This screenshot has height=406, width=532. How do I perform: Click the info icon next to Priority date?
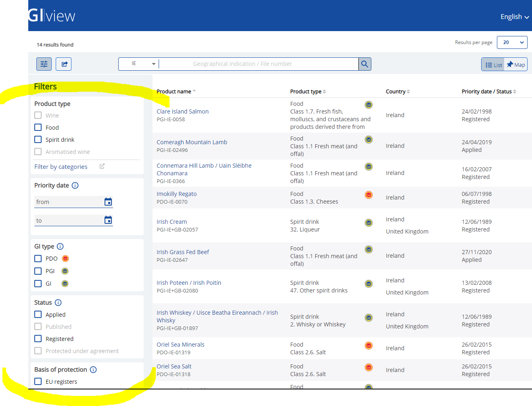(x=75, y=185)
